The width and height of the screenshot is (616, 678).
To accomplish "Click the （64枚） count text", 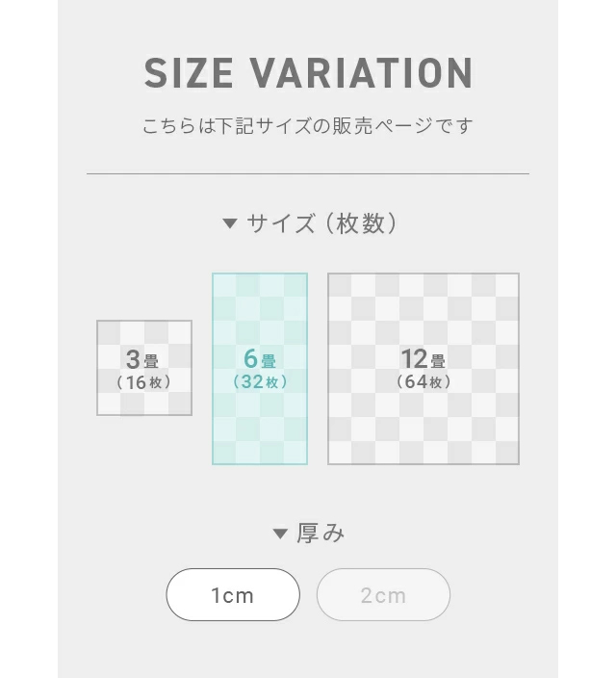I will coord(423,382).
